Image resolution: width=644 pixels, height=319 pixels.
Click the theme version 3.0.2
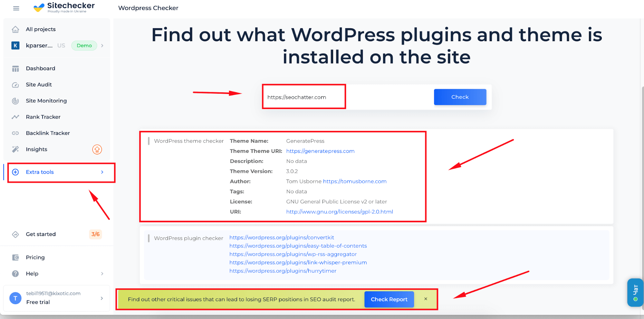tap(292, 171)
